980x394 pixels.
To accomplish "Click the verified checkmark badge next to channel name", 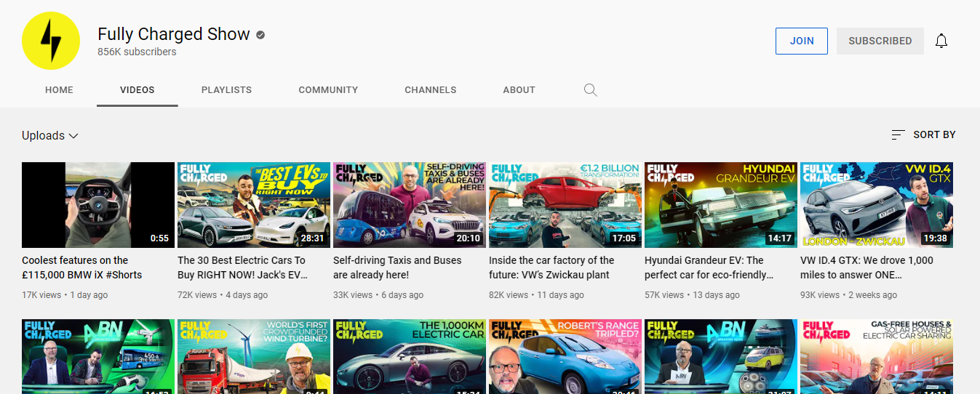I will click(x=260, y=34).
